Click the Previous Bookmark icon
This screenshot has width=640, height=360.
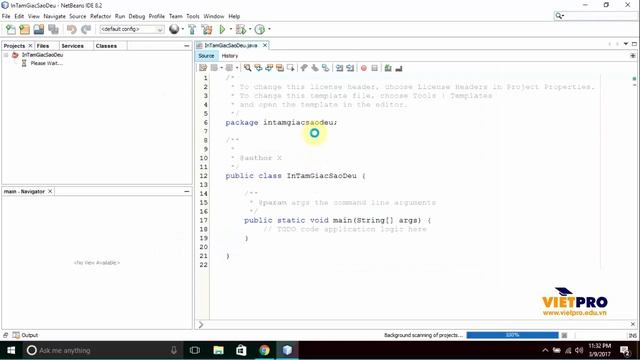(304, 68)
